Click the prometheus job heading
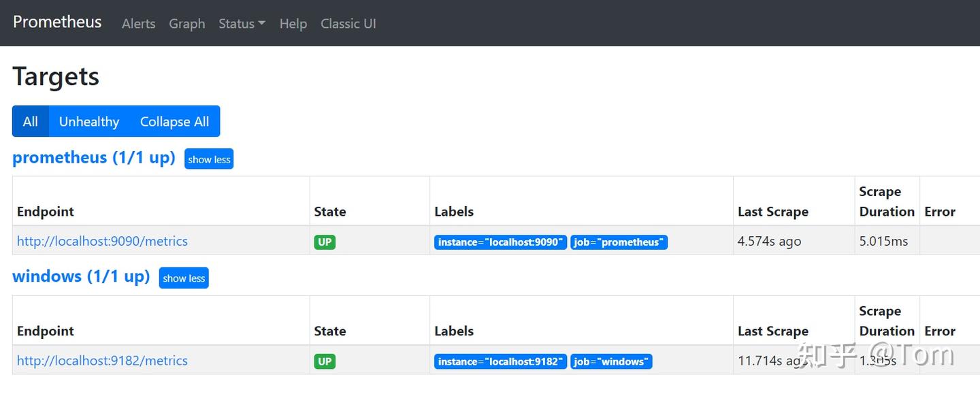The height and width of the screenshot is (394, 980). tap(93, 157)
